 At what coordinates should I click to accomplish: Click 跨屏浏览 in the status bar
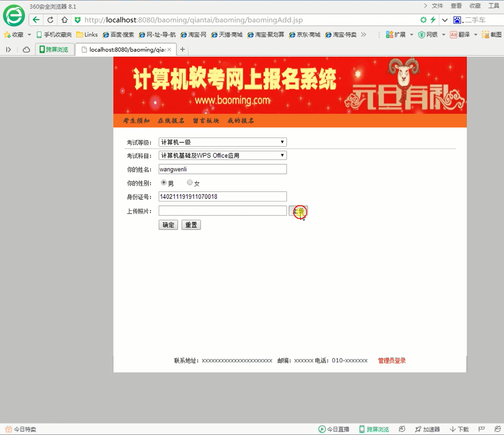(x=374, y=429)
